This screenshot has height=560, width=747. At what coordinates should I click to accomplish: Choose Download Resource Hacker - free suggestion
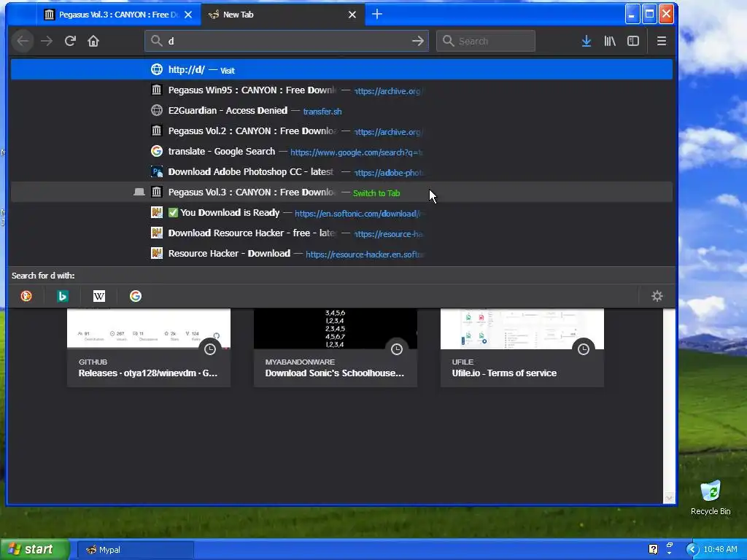coord(341,233)
